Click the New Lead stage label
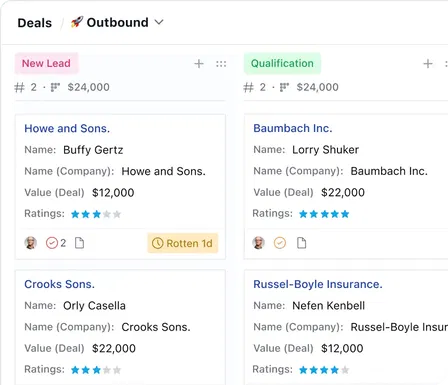 click(46, 63)
